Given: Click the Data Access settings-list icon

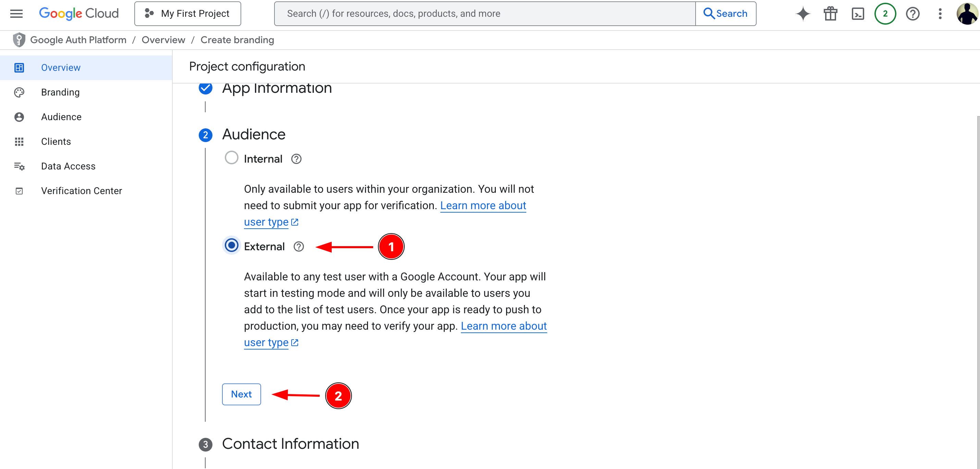Looking at the screenshot, I should click(x=19, y=166).
